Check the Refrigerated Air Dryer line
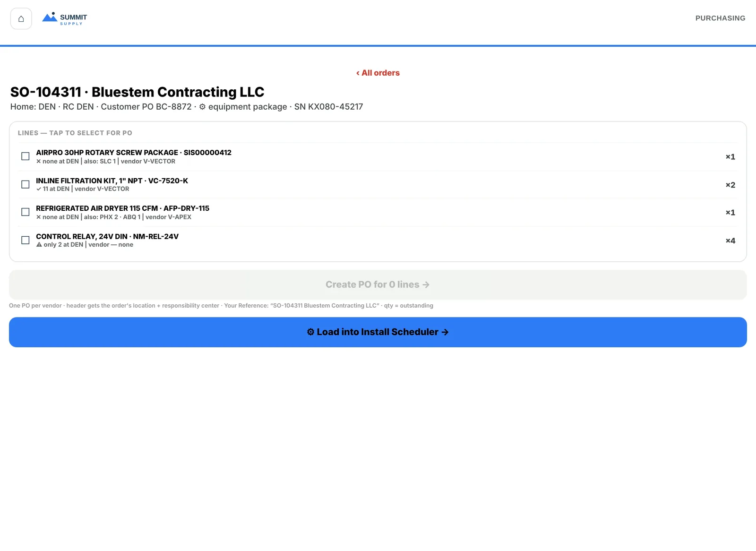Image resolution: width=756 pixels, height=551 pixels. 26,212
